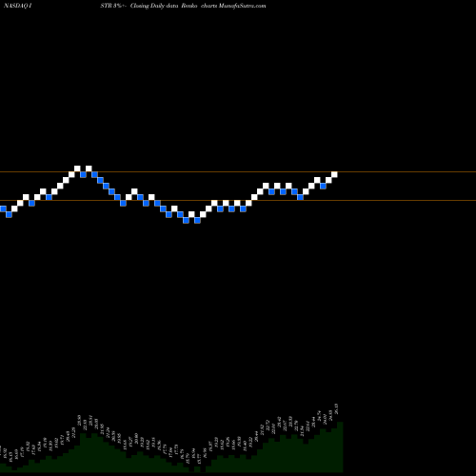The height and width of the screenshot is (476, 476).
Task: Click the last rotated price label above the volume area
Action: point(336,408)
